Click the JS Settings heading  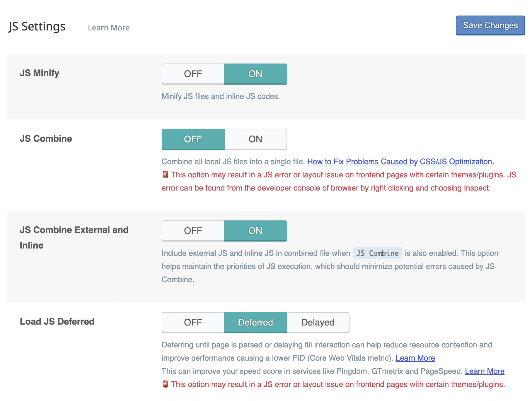point(37,27)
